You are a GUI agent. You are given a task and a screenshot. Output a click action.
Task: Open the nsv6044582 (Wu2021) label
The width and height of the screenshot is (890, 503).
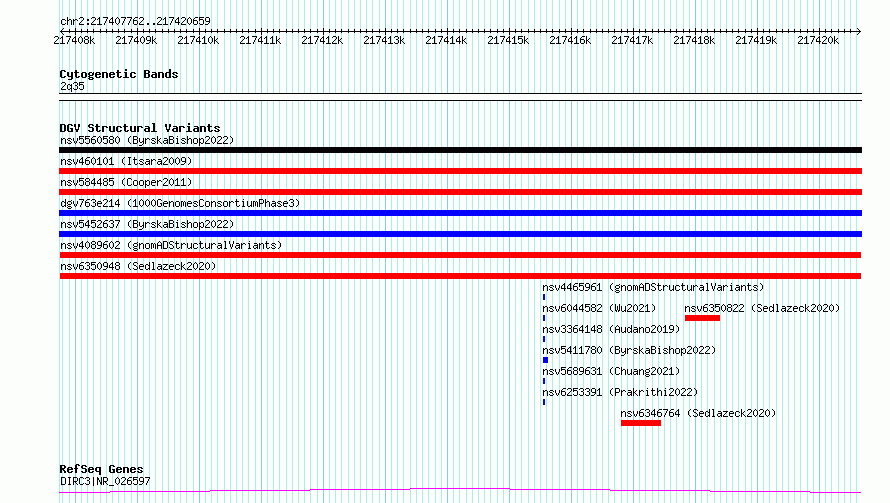click(599, 308)
